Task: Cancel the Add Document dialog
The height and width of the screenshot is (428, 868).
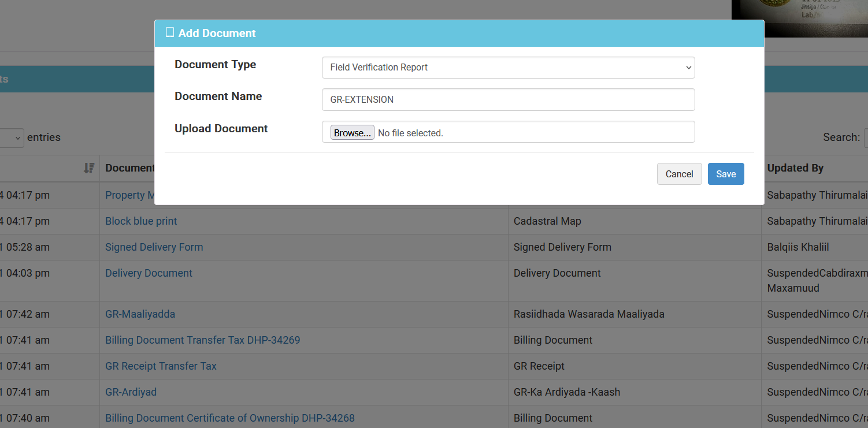Action: click(679, 174)
